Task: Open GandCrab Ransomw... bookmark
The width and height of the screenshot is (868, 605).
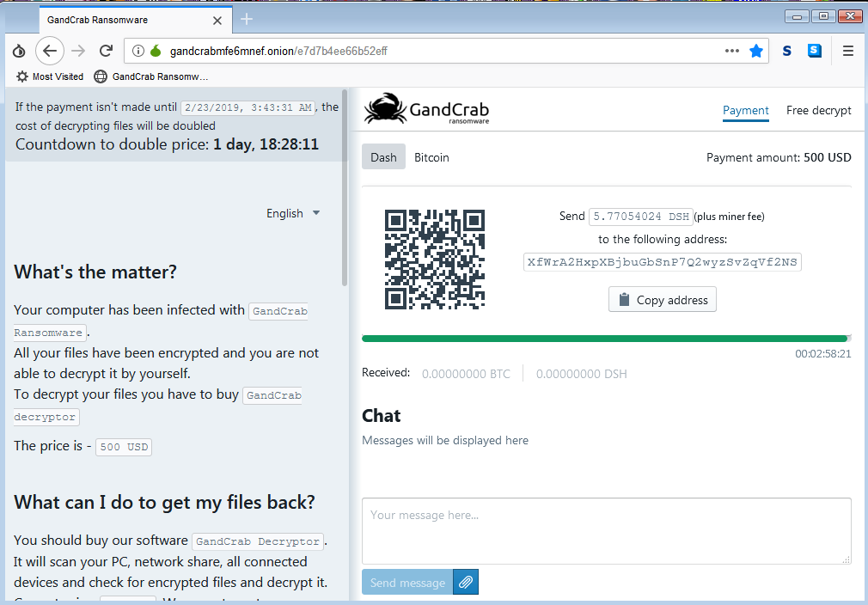Action: pyautogui.click(x=151, y=76)
